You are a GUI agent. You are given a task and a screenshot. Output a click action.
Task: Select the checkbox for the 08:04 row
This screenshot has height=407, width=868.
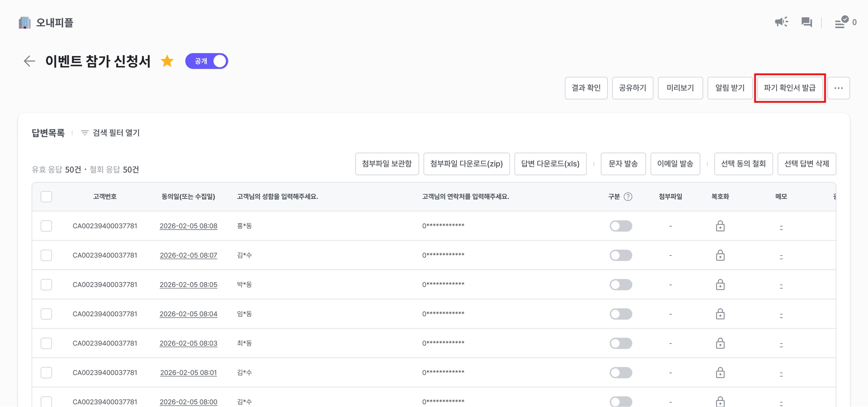pos(46,314)
